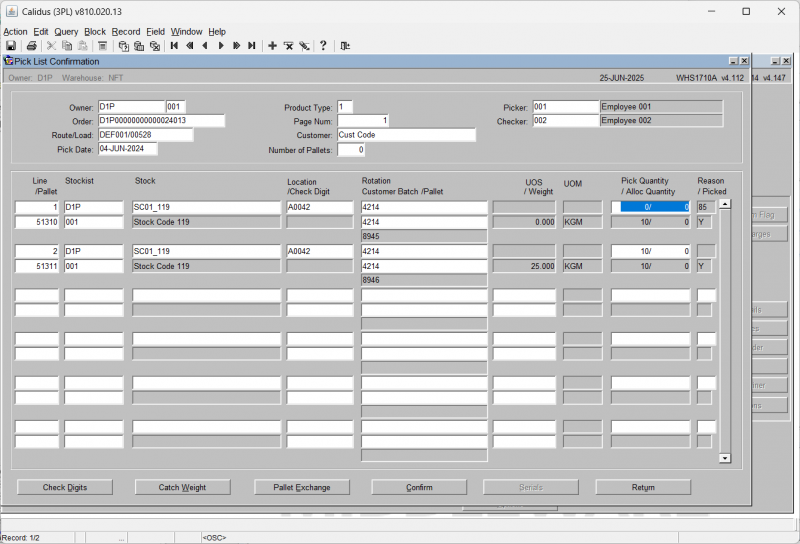Click line 1 Reason field showing 85
The height and width of the screenshot is (544, 800).
(706, 207)
